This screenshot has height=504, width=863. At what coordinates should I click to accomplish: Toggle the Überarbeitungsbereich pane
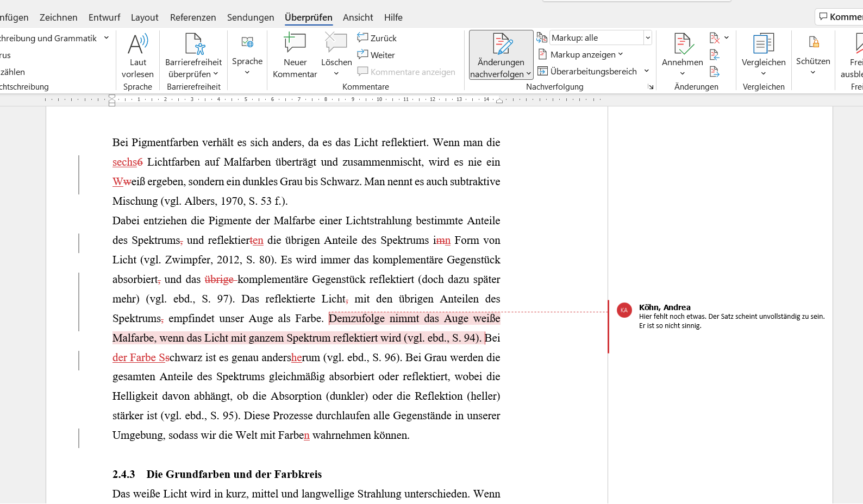click(x=593, y=71)
